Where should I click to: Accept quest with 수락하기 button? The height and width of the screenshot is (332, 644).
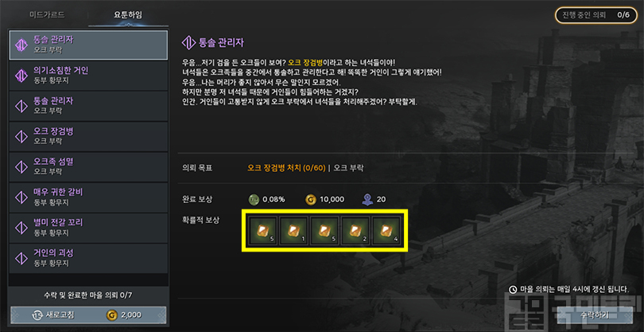click(x=595, y=315)
